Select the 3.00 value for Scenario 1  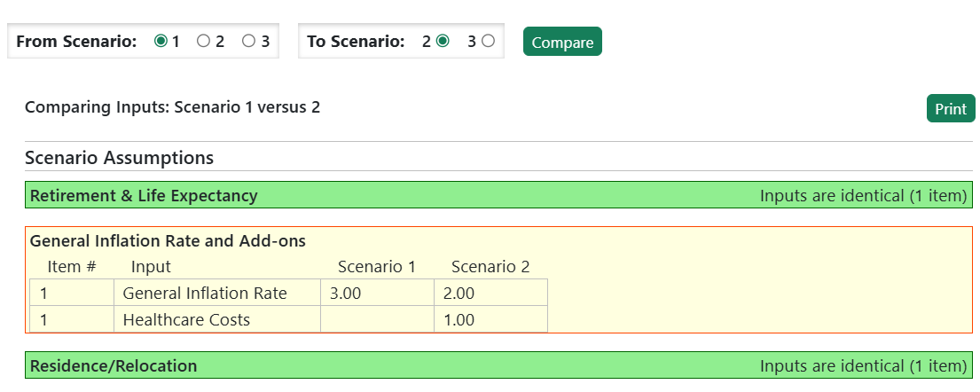pyautogui.click(x=345, y=293)
